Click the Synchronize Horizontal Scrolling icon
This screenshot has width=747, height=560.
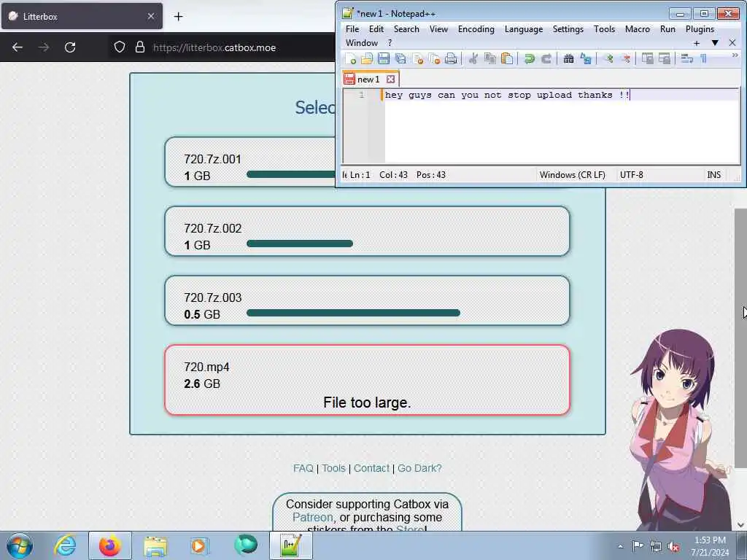[664, 58]
